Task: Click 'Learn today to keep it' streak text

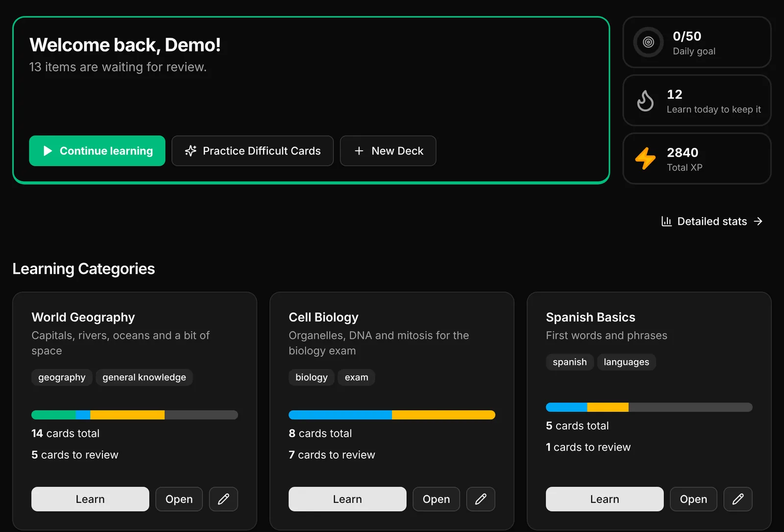Action: tap(714, 109)
